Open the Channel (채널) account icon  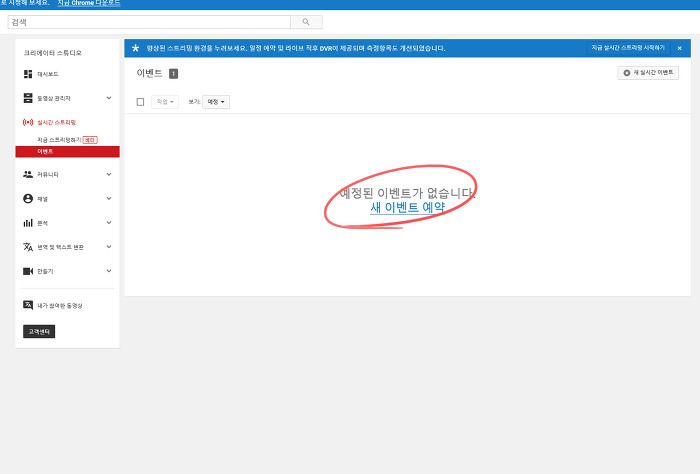pyautogui.click(x=28, y=198)
